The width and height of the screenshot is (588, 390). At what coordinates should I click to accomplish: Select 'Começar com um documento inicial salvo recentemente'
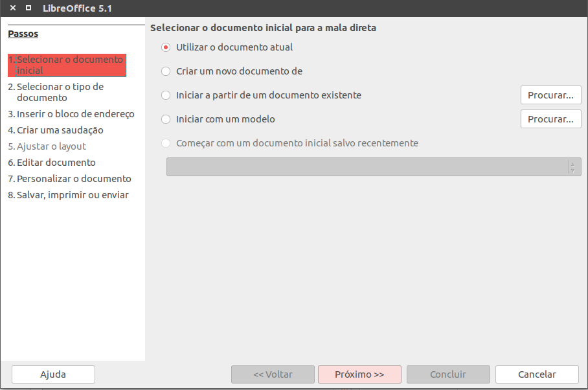(290, 143)
